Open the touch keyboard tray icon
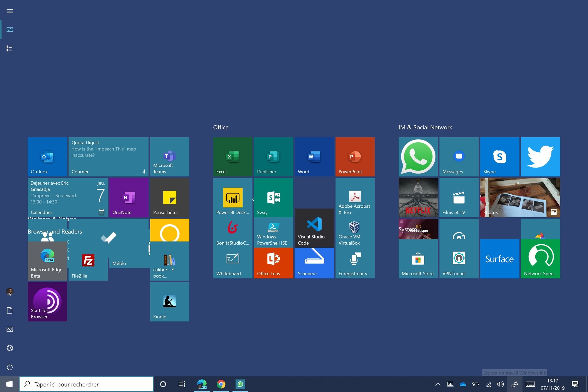 (x=530, y=384)
